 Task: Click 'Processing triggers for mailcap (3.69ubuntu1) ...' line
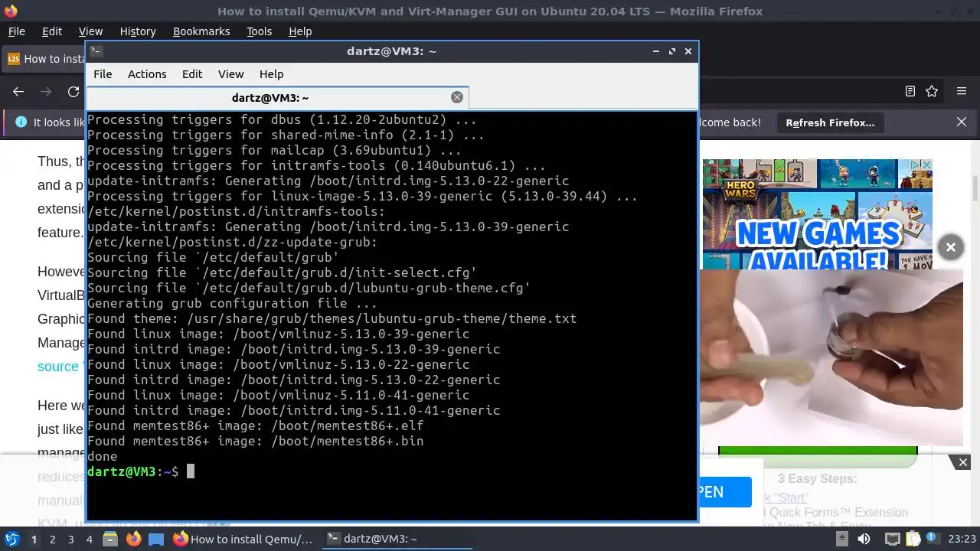click(274, 150)
